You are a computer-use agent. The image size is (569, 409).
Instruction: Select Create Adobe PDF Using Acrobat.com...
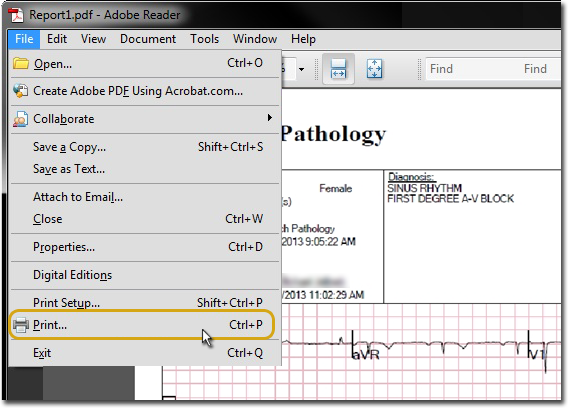point(144,91)
